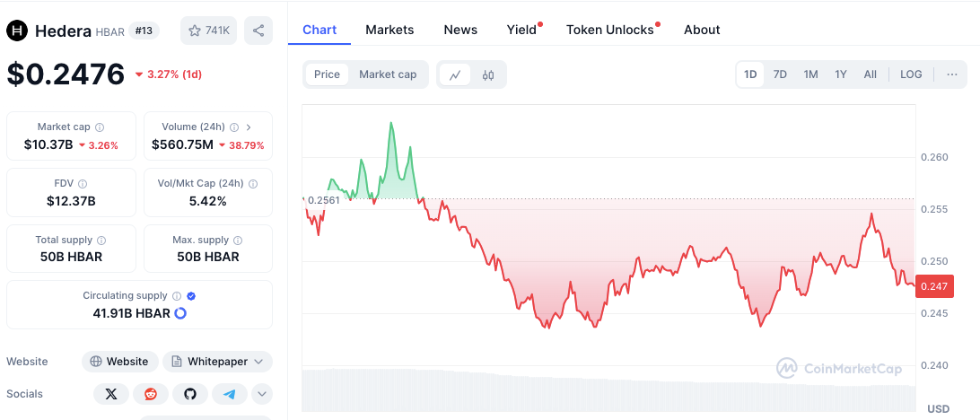Click the #13 rank badge
Screen dimensions: 980x420
[144, 31]
